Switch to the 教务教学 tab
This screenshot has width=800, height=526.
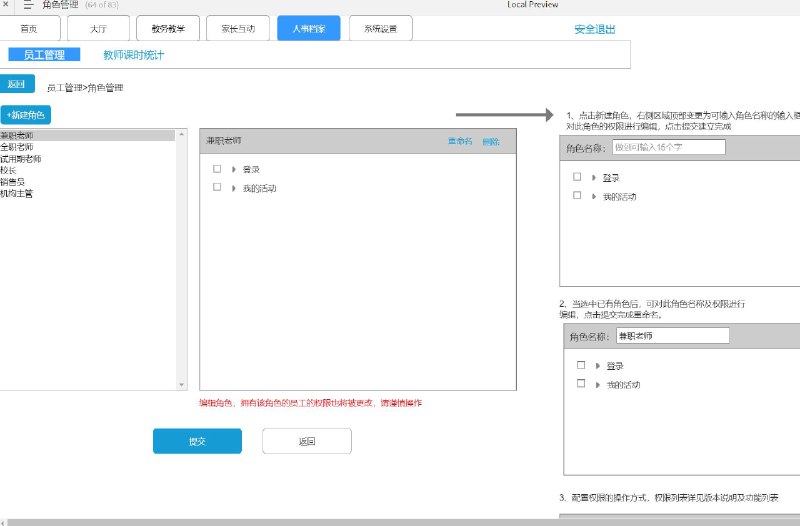[x=168, y=29]
